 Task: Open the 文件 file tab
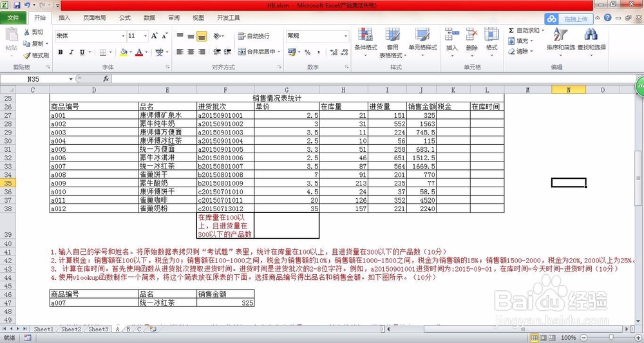[13, 17]
